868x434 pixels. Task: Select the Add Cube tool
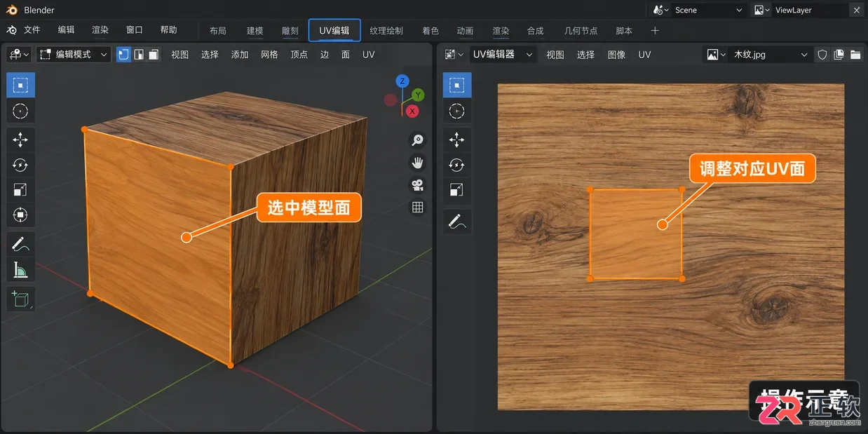pos(20,299)
